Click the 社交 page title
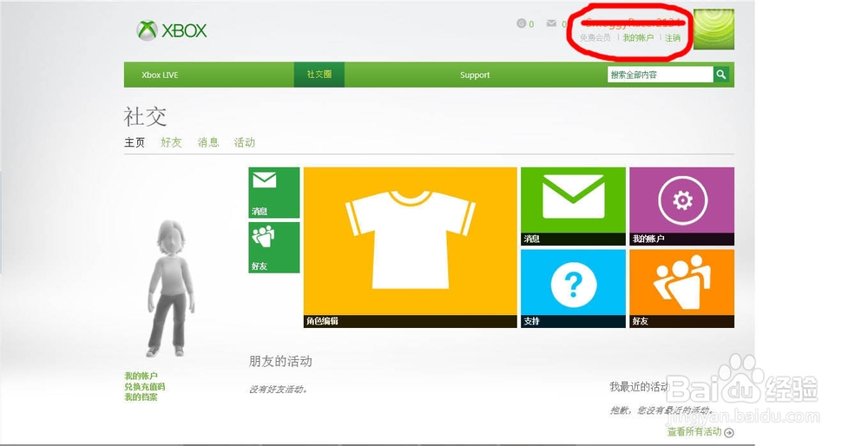This screenshot has width=868, height=446. click(x=145, y=117)
